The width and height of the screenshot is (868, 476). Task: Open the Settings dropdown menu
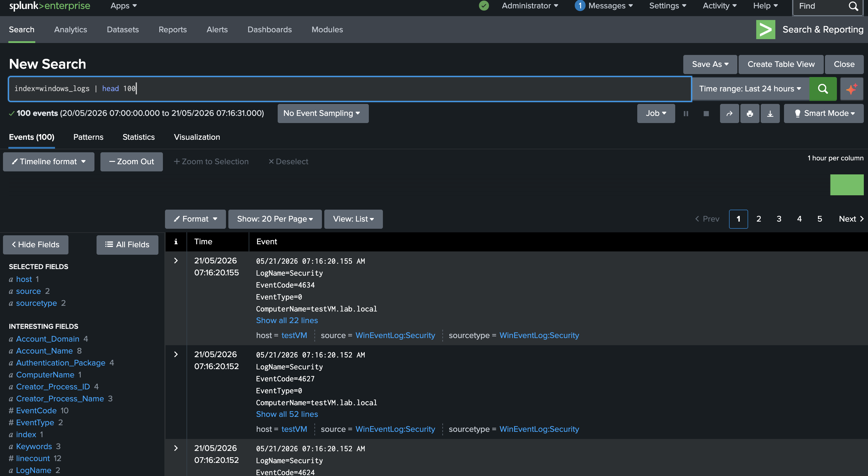(668, 6)
